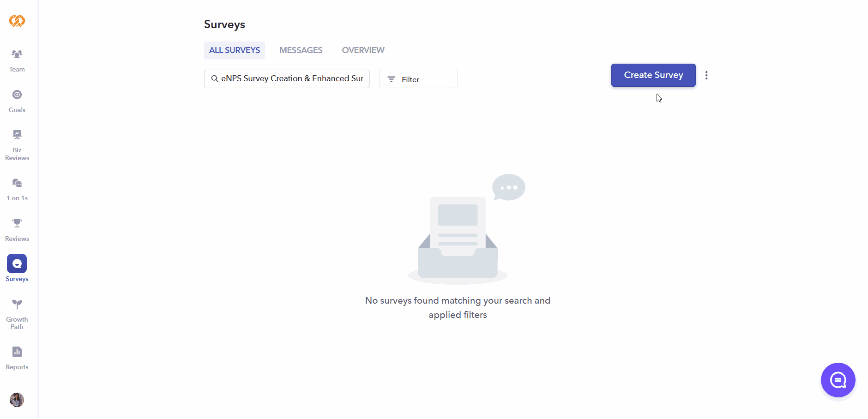Open the Filter dropdown

(418, 79)
